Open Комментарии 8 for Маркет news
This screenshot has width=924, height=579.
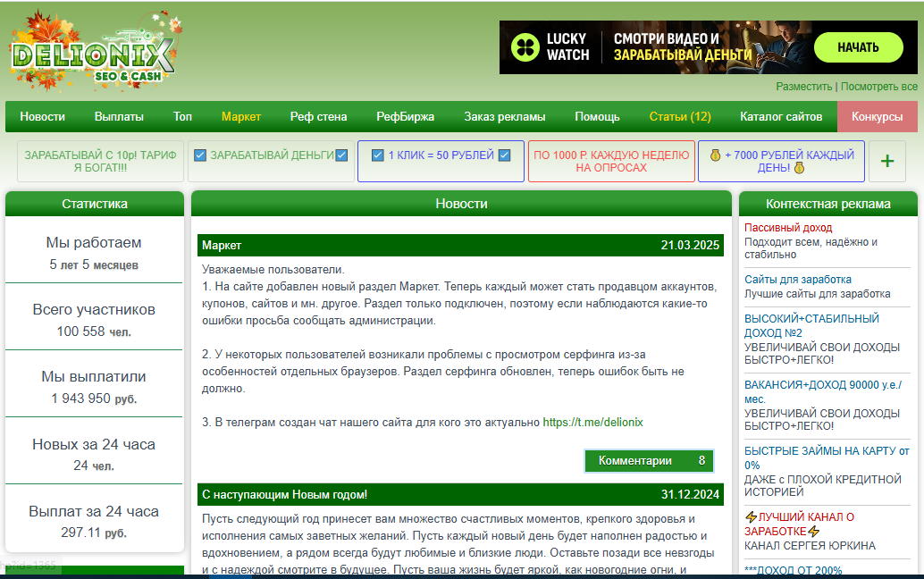pos(649,461)
